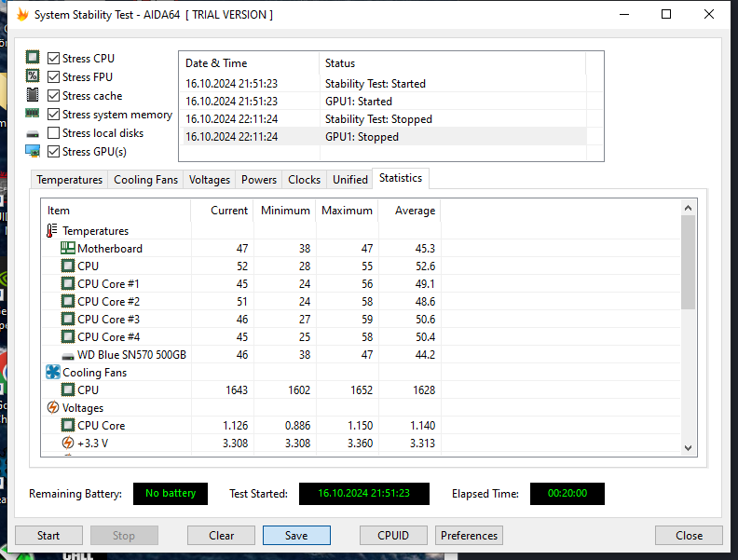Enable Stress local disks checkbox
The width and height of the screenshot is (738, 560).
pos(54,132)
